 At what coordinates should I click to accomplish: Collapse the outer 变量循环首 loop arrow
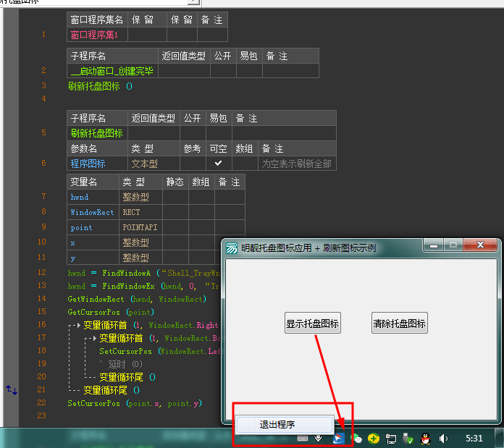click(78, 325)
